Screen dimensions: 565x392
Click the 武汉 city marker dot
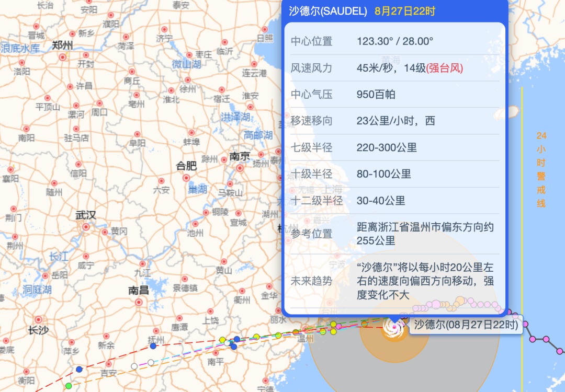86,227
